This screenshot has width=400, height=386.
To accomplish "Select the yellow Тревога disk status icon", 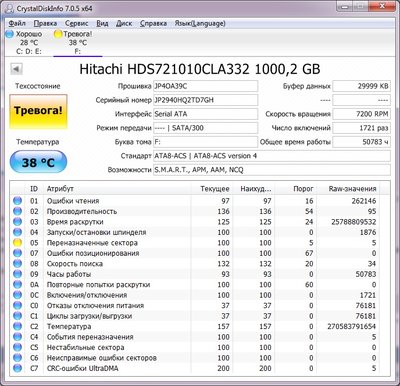I will click(x=58, y=34).
